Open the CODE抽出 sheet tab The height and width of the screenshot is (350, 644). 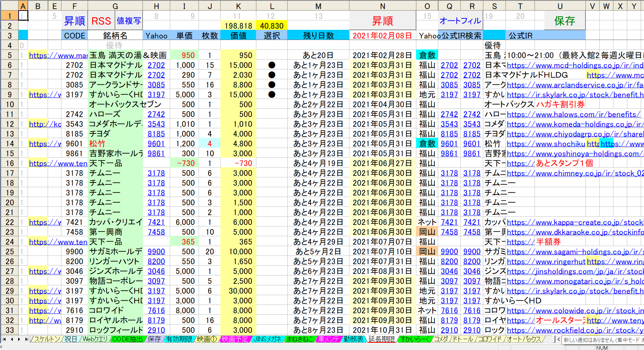pyautogui.click(x=127, y=339)
